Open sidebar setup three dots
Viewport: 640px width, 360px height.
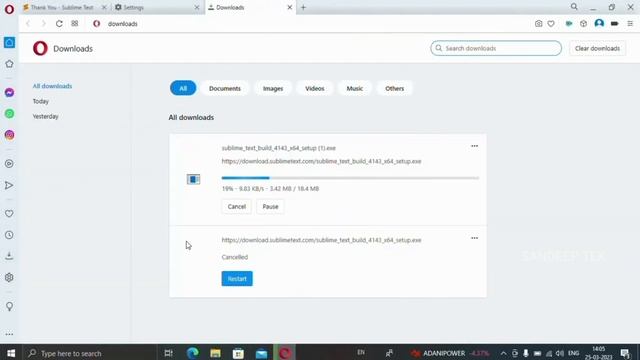[x=9, y=334]
